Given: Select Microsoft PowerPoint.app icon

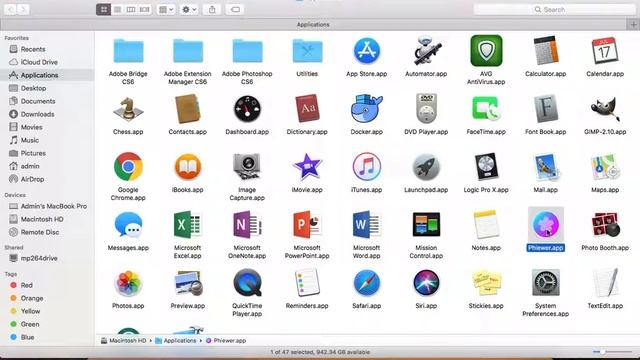Looking at the screenshot, I should 307,224.
